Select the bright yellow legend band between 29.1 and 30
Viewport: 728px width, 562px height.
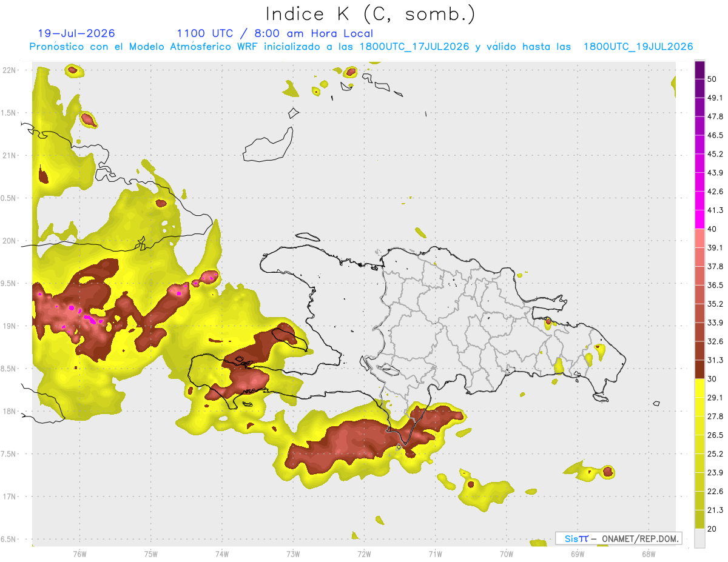click(700, 388)
